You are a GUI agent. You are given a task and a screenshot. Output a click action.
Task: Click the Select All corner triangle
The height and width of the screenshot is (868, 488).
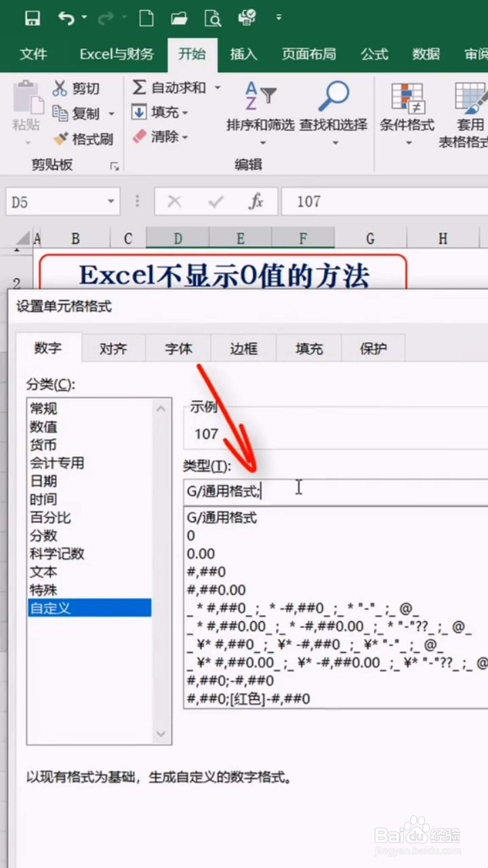22,237
